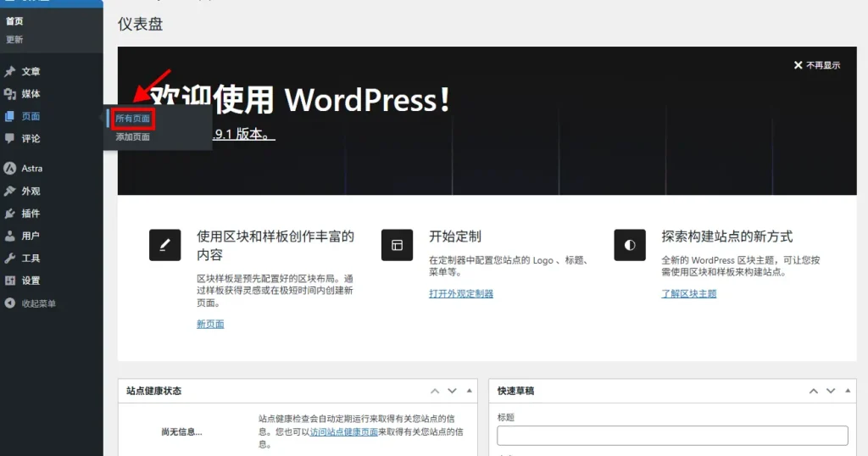
Task: Follow the 打开外观定制器 link
Action: (461, 294)
